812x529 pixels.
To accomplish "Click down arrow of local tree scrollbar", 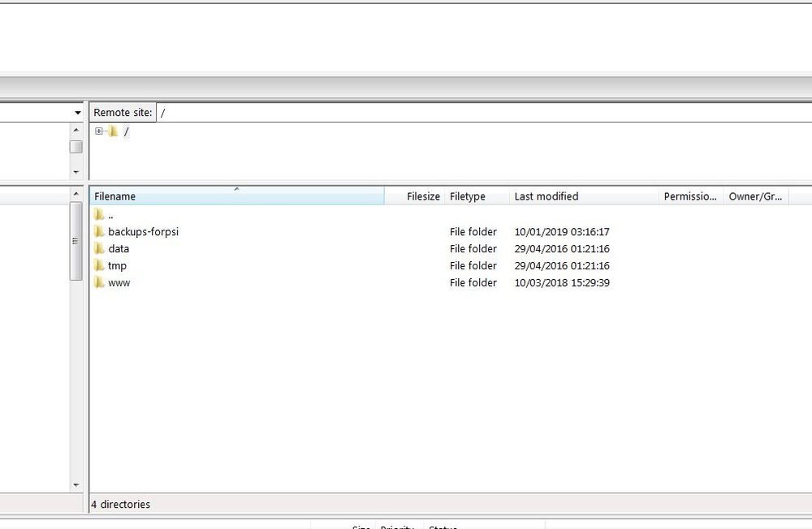I will click(76, 172).
